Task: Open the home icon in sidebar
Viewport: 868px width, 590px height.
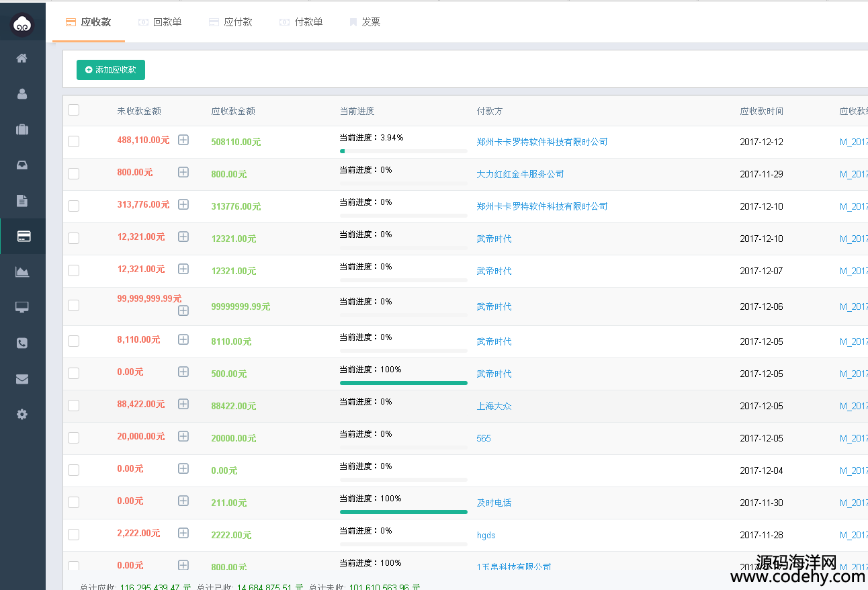Action: point(22,58)
